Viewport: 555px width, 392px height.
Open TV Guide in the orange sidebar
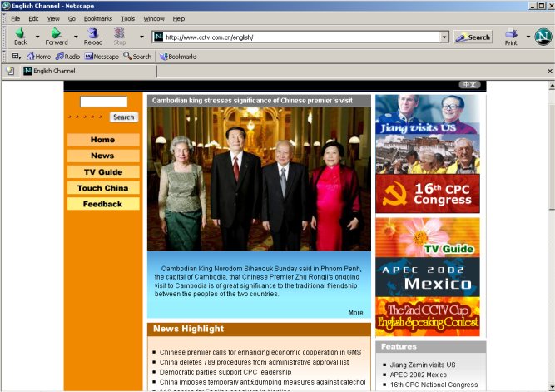click(103, 172)
